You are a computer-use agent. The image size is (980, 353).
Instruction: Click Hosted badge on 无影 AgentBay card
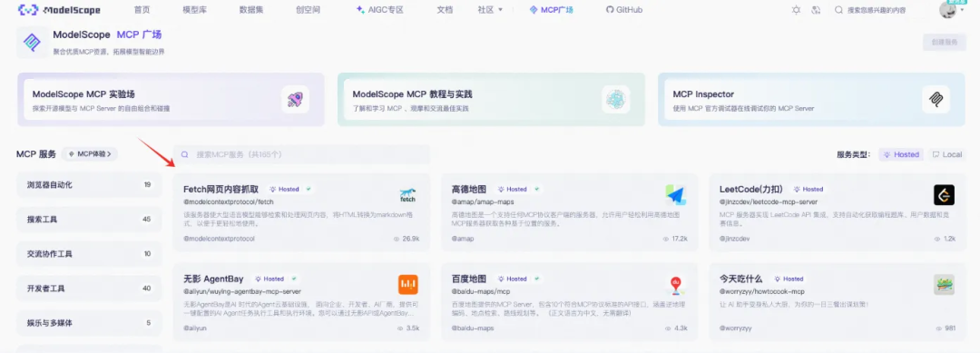[x=270, y=279]
